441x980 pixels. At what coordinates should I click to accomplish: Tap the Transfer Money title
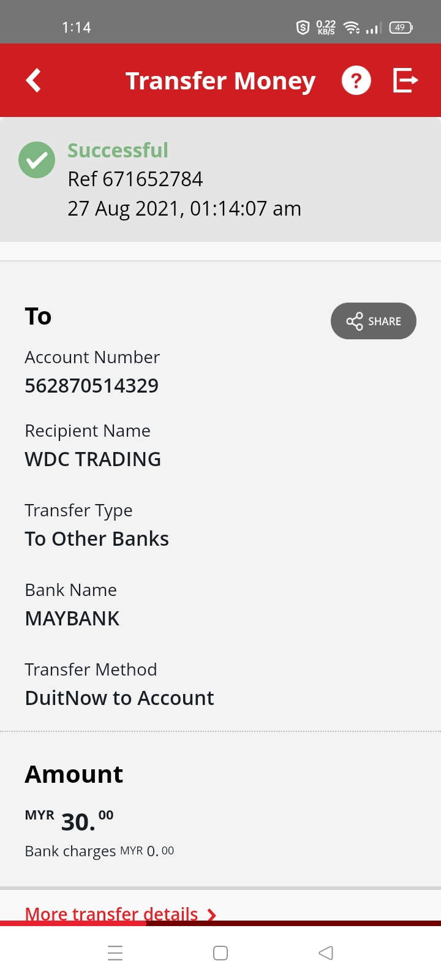221,81
